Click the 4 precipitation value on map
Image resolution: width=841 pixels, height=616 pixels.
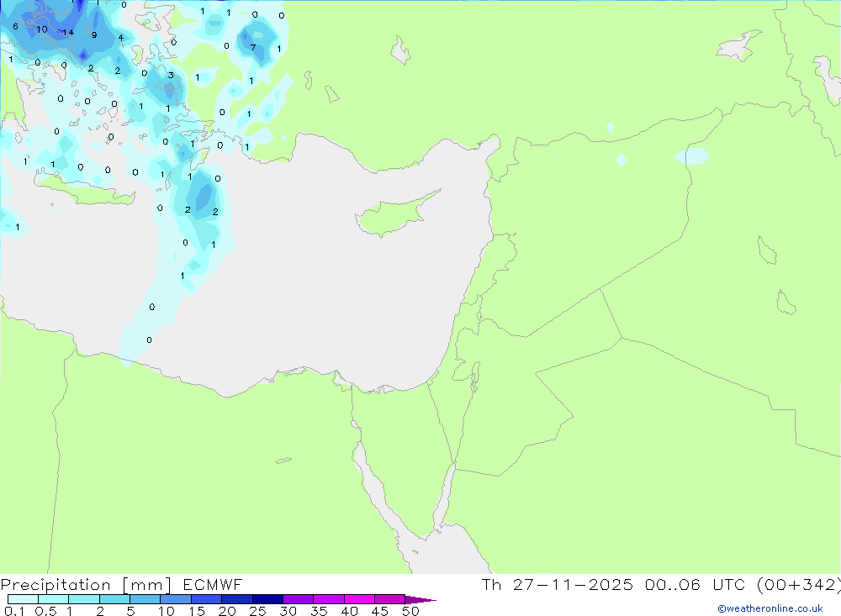120,38
